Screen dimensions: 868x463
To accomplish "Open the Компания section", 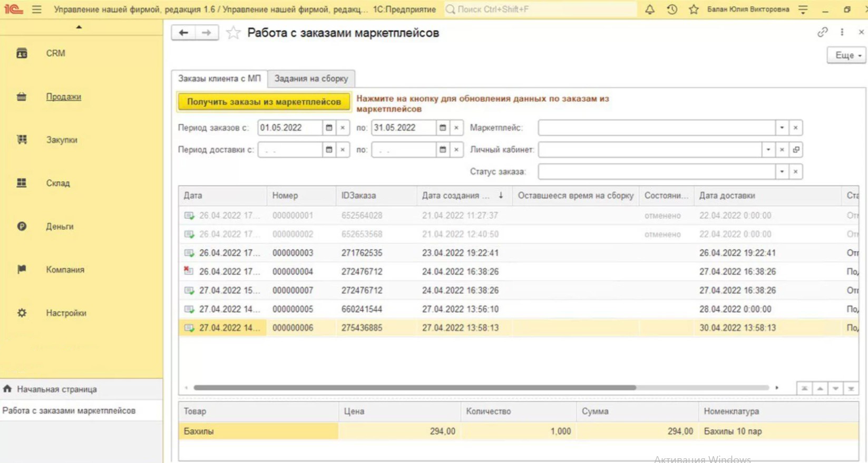I will pos(65,270).
